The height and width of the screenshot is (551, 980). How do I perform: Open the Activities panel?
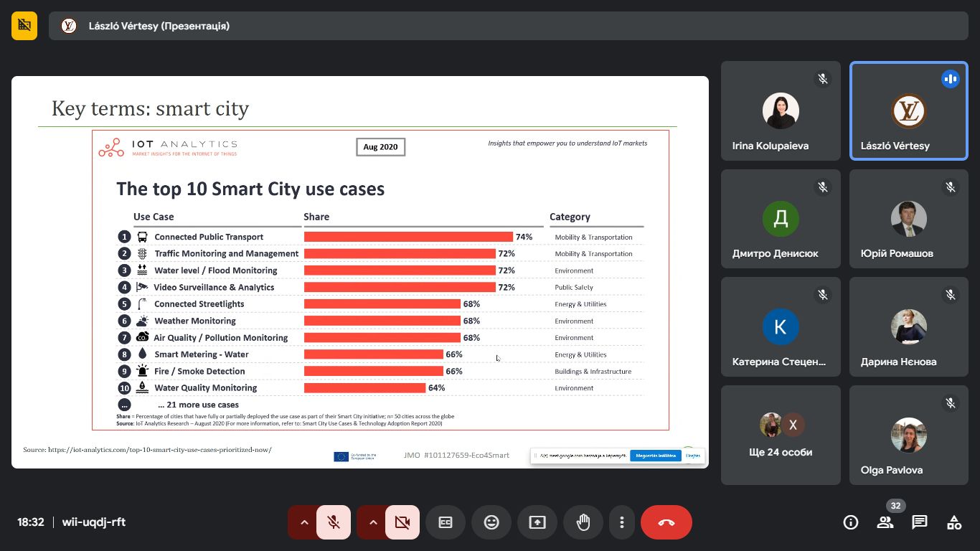click(954, 522)
